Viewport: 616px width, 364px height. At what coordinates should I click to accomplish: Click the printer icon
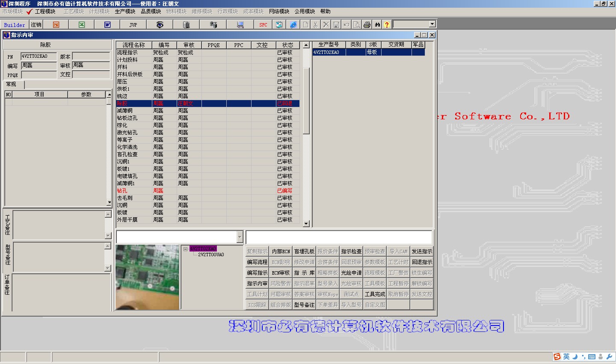coord(367,25)
